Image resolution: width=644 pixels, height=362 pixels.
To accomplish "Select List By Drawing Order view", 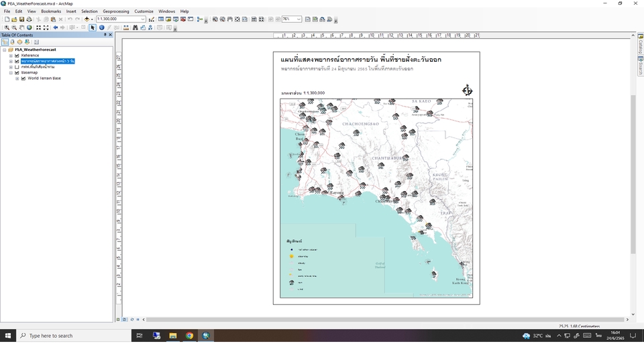I will click(5, 42).
